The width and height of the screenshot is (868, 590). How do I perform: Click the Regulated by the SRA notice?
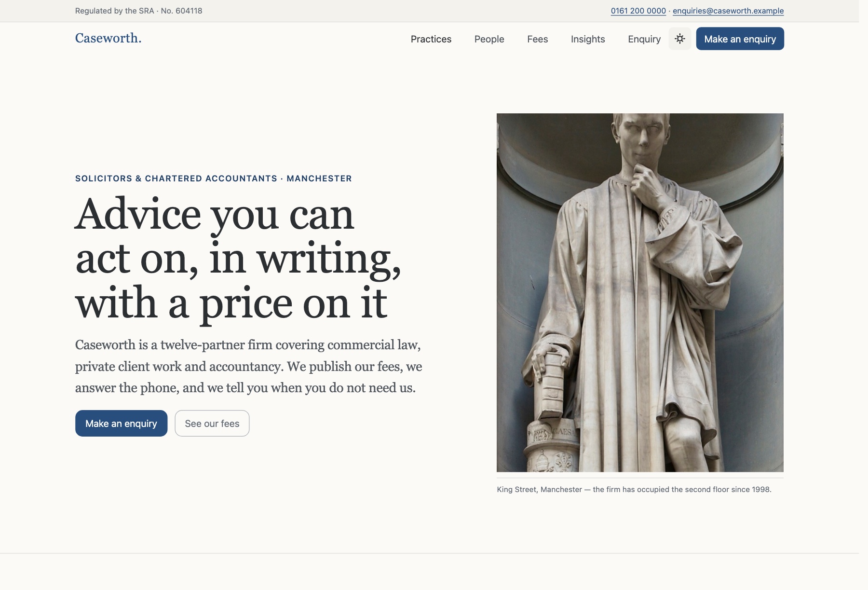[x=139, y=11]
